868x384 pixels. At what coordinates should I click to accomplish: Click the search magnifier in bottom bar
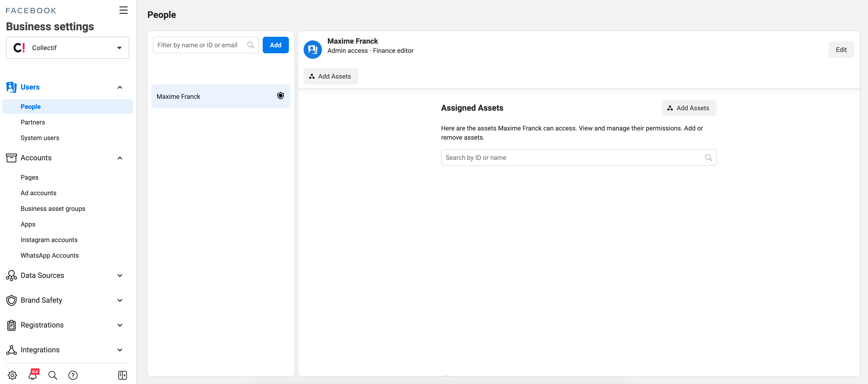click(53, 375)
